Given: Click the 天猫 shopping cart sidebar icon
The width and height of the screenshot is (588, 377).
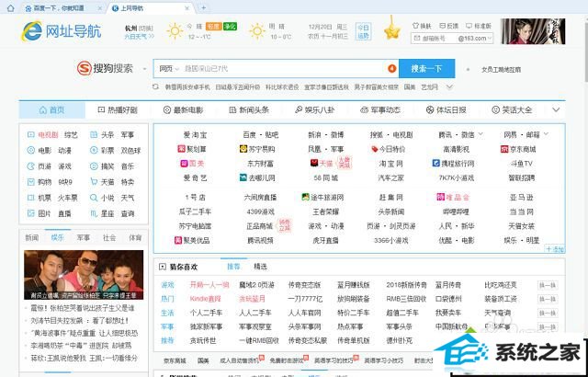Looking at the screenshot, I should point(94,182).
